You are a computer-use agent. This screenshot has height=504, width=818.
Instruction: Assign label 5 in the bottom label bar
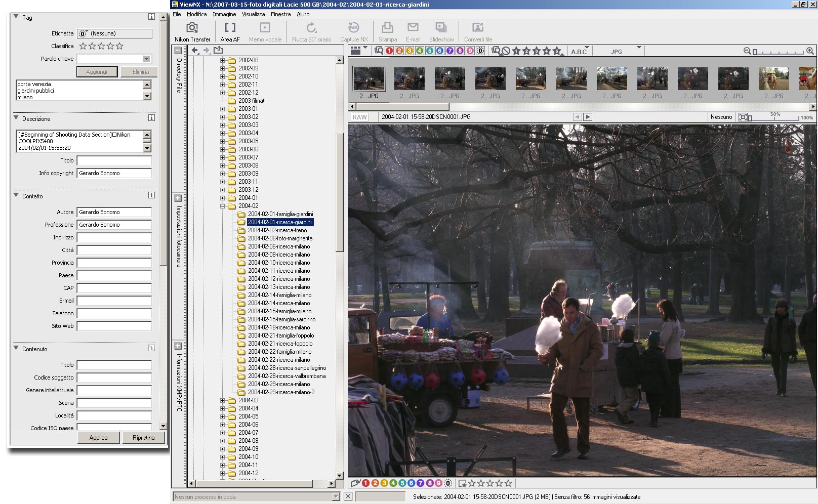pos(402,483)
